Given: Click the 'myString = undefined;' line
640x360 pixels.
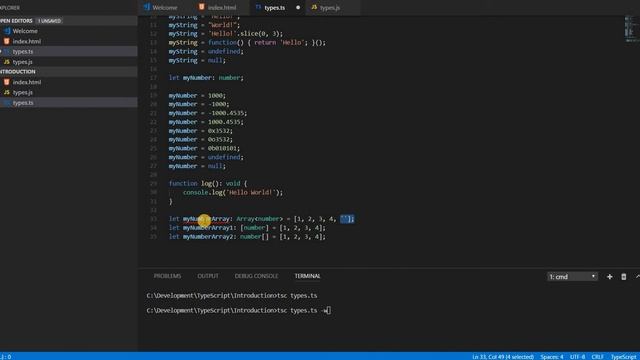Looking at the screenshot, I should [206, 51].
